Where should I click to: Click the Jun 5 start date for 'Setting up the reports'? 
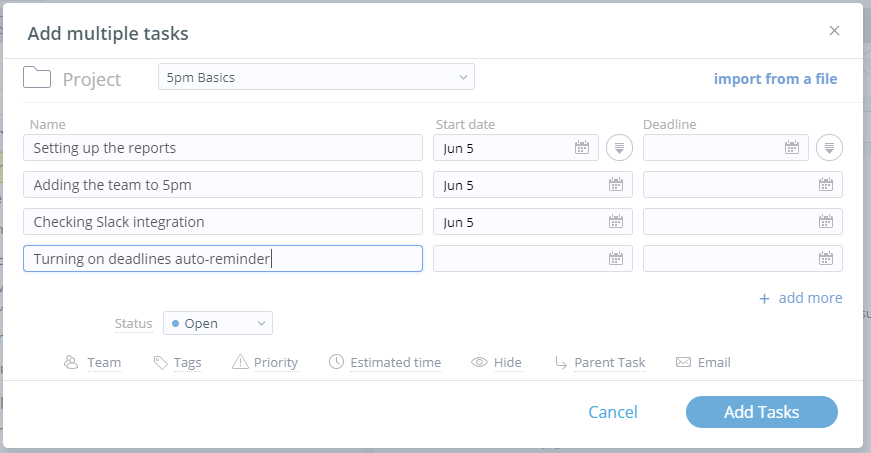coord(515,148)
